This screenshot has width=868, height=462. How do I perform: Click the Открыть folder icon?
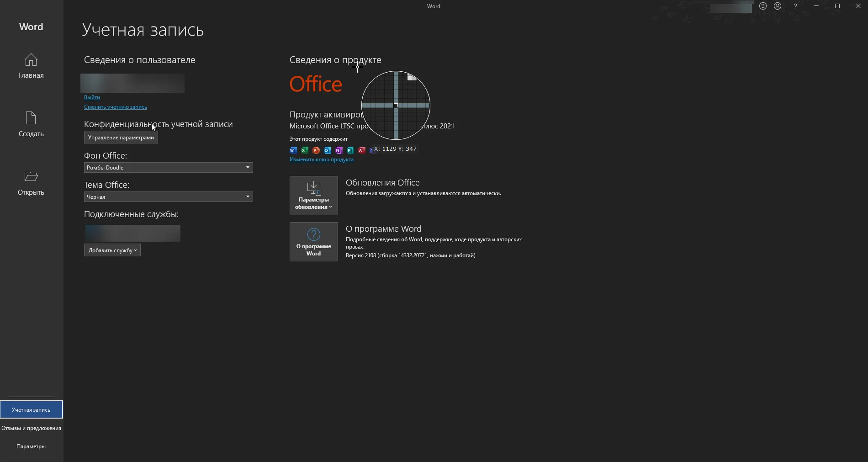[31, 176]
